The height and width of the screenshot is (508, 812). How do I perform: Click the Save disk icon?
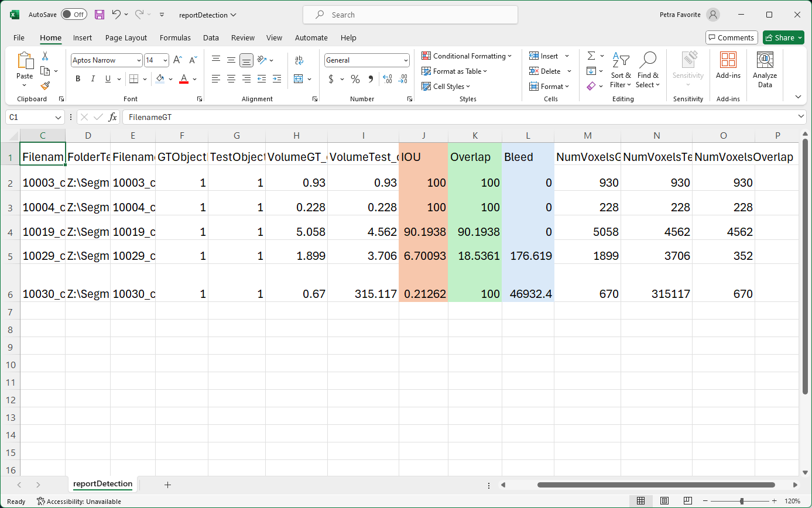point(100,15)
